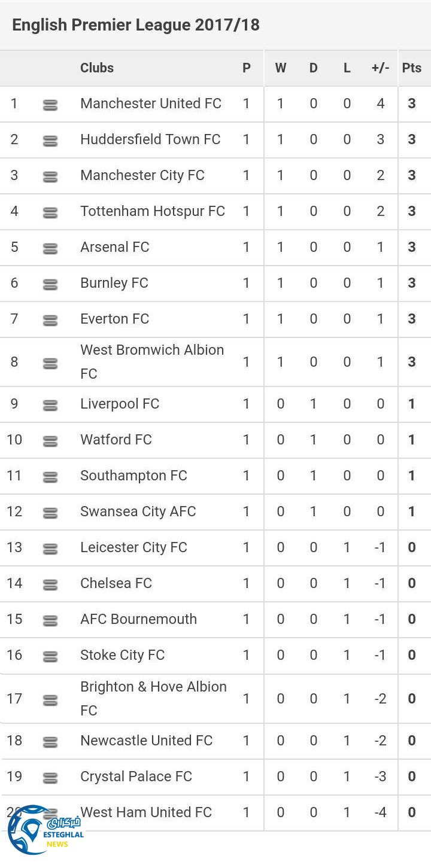Click the Clubs column header
The height and width of the screenshot is (868, 431).
pyautogui.click(x=97, y=68)
